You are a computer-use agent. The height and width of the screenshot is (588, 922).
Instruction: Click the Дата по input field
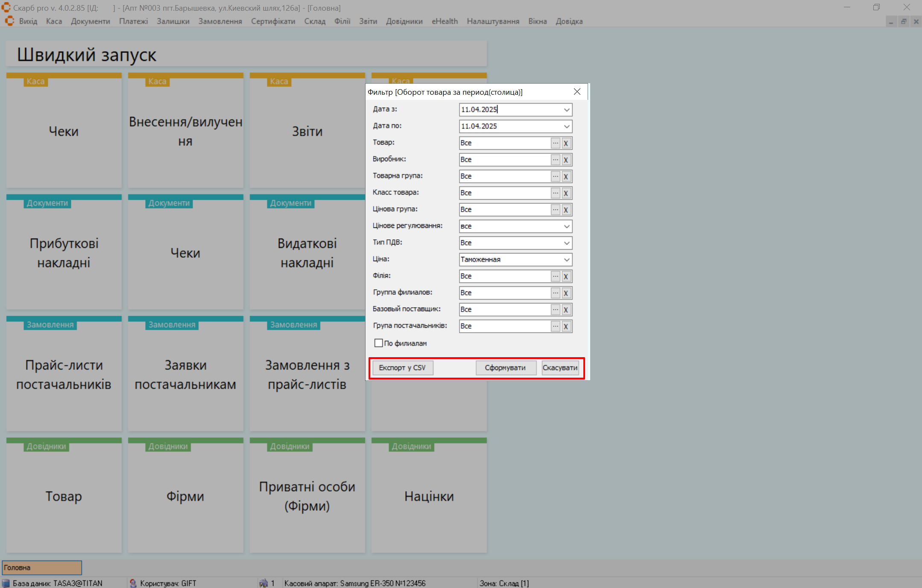tap(508, 126)
